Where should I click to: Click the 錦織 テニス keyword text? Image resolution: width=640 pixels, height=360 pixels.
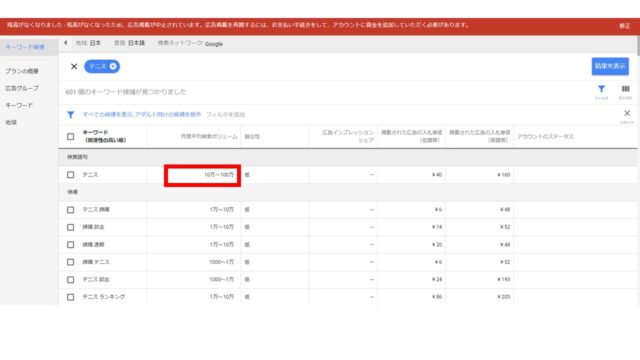pos(96,262)
